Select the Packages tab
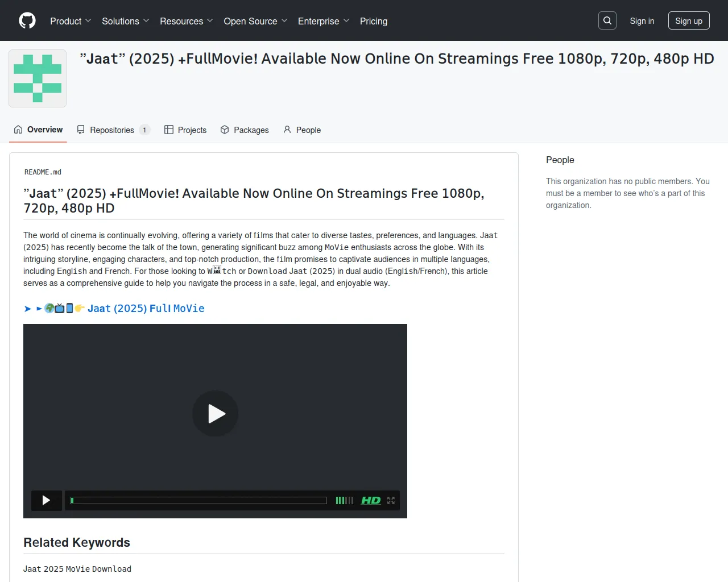The height and width of the screenshot is (582, 728). [x=245, y=130]
